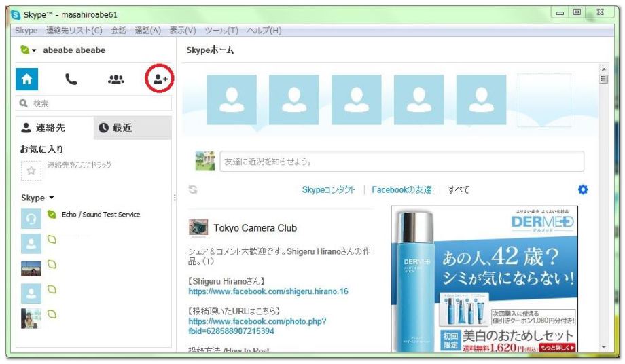This screenshot has height=364, width=625.
Task: Open the 通話(A) menu
Action: pyautogui.click(x=147, y=31)
